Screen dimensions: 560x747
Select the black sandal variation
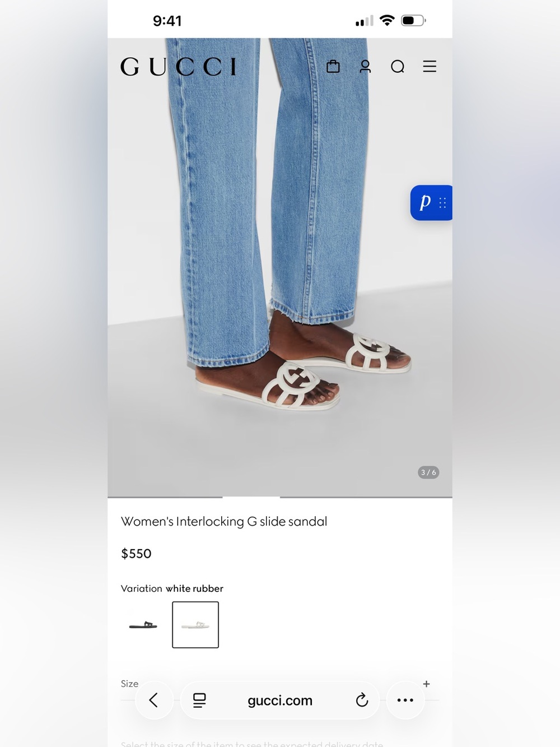click(143, 625)
